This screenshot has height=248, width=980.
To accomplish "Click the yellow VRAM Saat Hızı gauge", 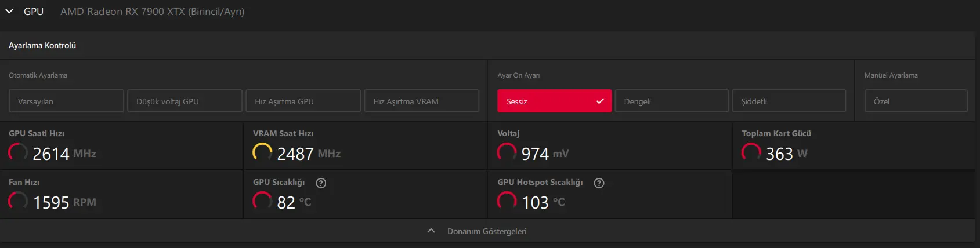I will 262,152.
